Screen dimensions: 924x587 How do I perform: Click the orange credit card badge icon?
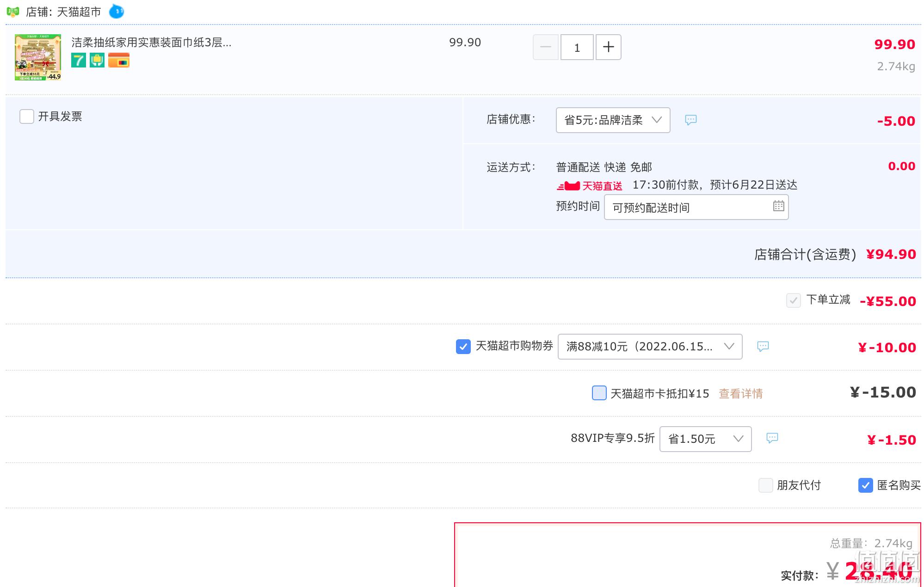[x=119, y=60]
